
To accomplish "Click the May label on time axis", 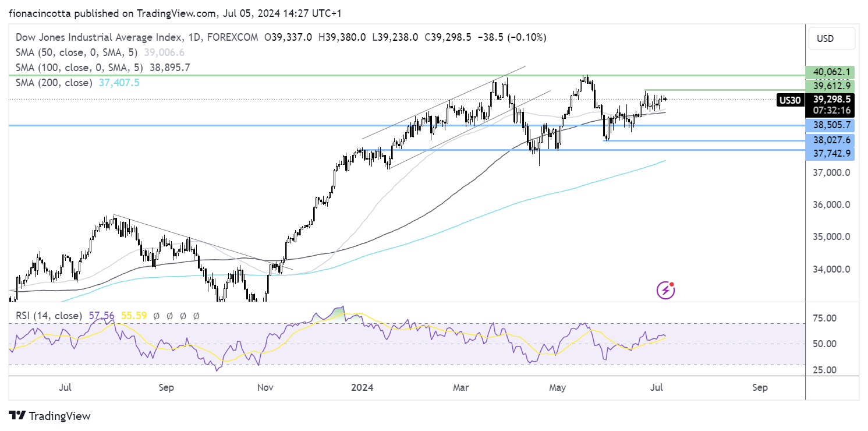I will (557, 387).
